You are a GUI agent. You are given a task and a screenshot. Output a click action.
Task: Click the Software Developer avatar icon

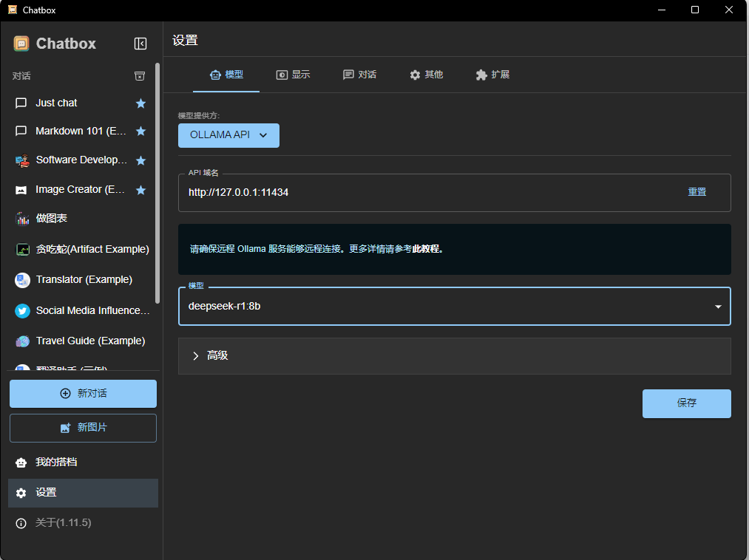click(22, 160)
